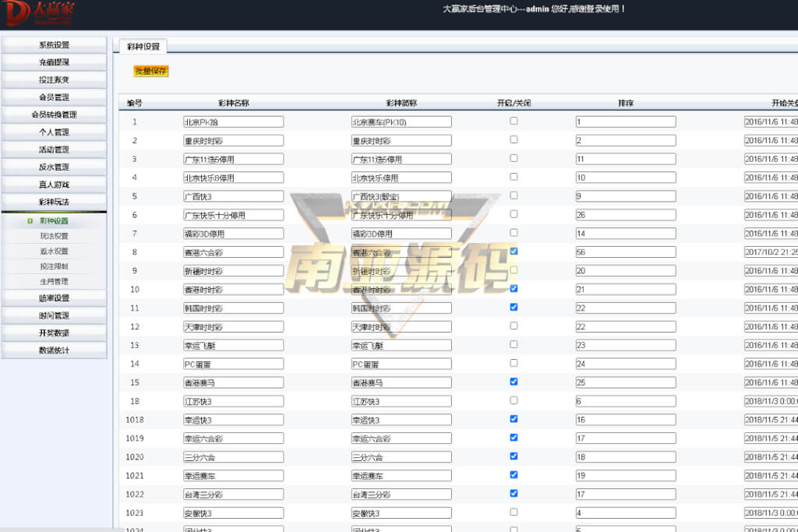Image resolution: width=798 pixels, height=532 pixels.
Task: Uncheck the 香港六合彩 checkbox
Action: point(514,252)
